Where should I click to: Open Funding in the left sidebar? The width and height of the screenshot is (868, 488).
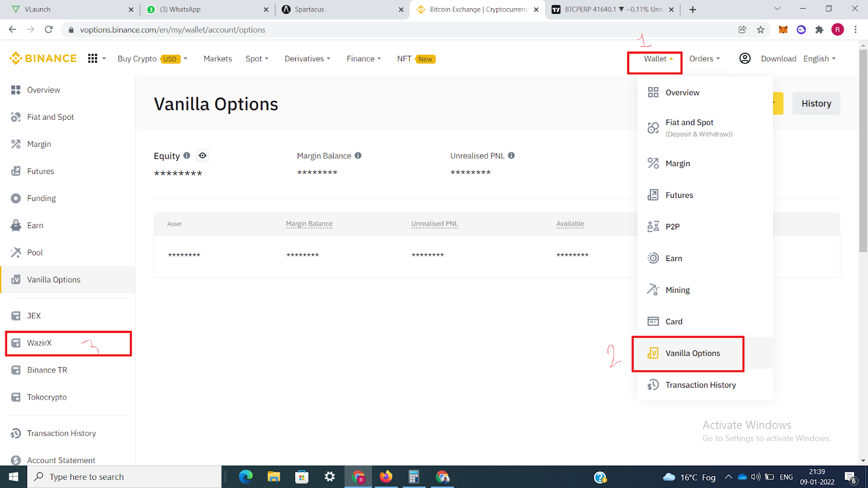[68, 198]
